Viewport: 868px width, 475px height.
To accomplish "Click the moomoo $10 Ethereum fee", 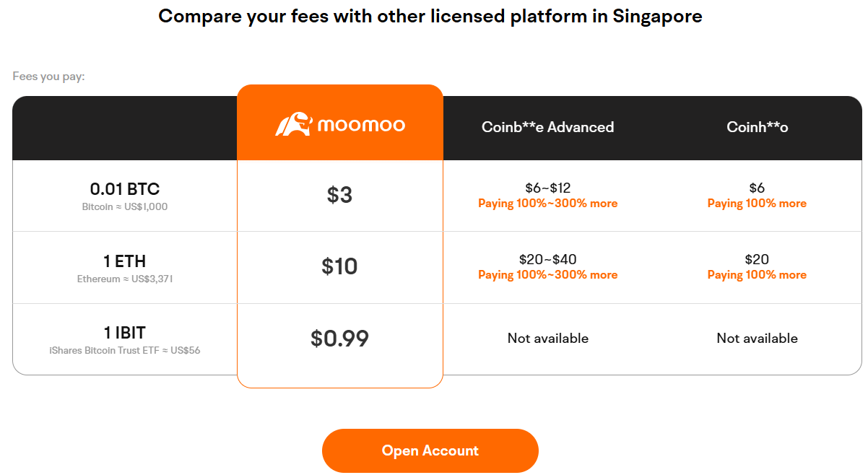I will [339, 266].
